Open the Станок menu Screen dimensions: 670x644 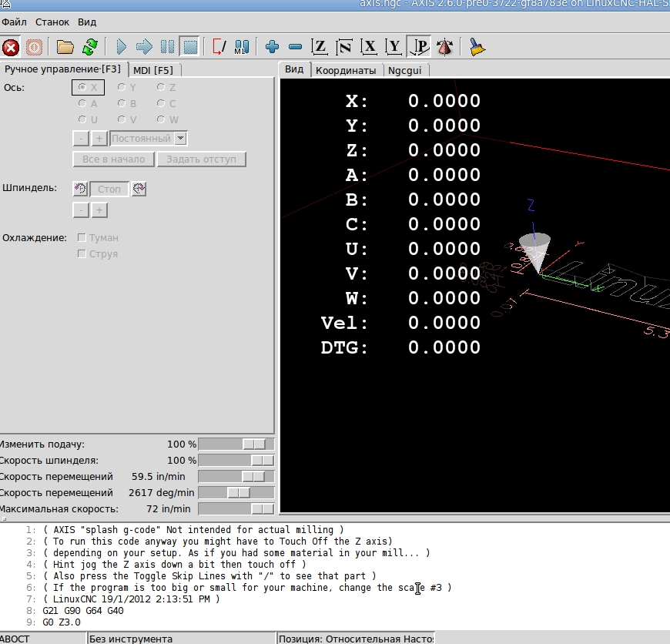(52, 22)
